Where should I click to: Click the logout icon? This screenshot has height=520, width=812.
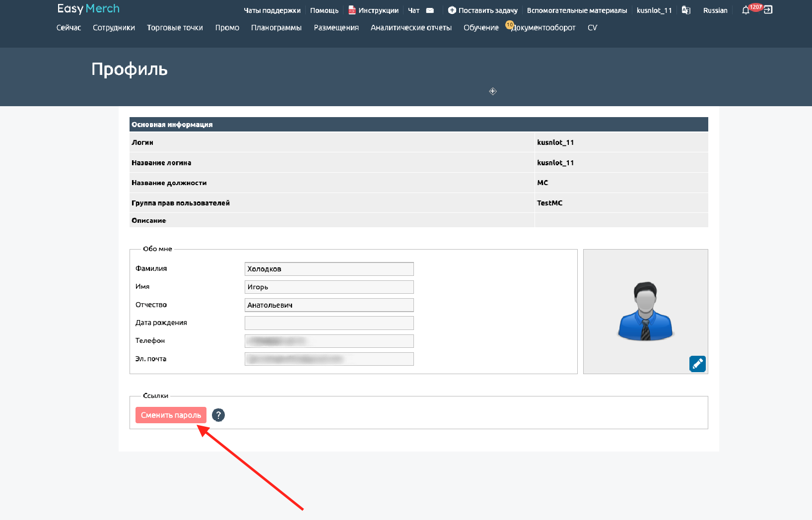point(768,10)
